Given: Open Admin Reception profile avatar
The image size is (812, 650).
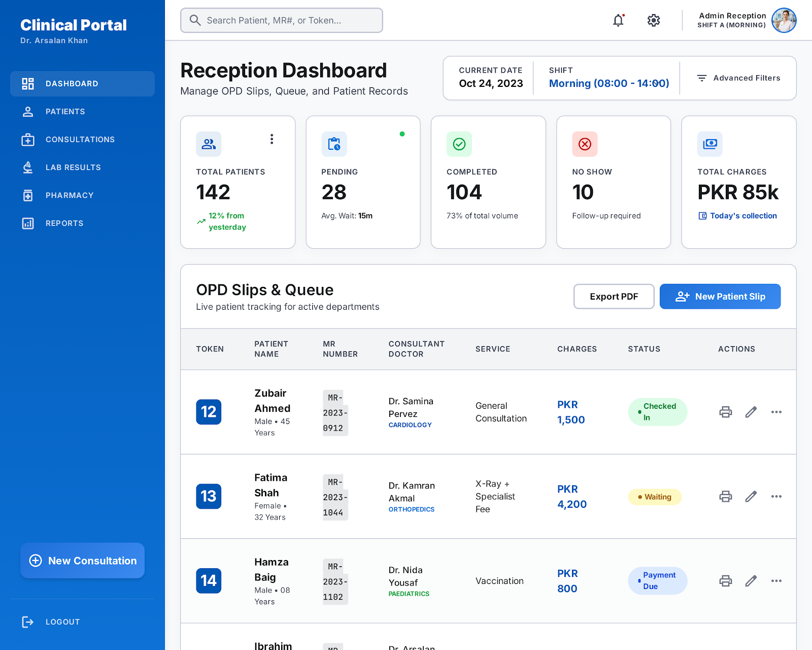Looking at the screenshot, I should click(x=784, y=20).
